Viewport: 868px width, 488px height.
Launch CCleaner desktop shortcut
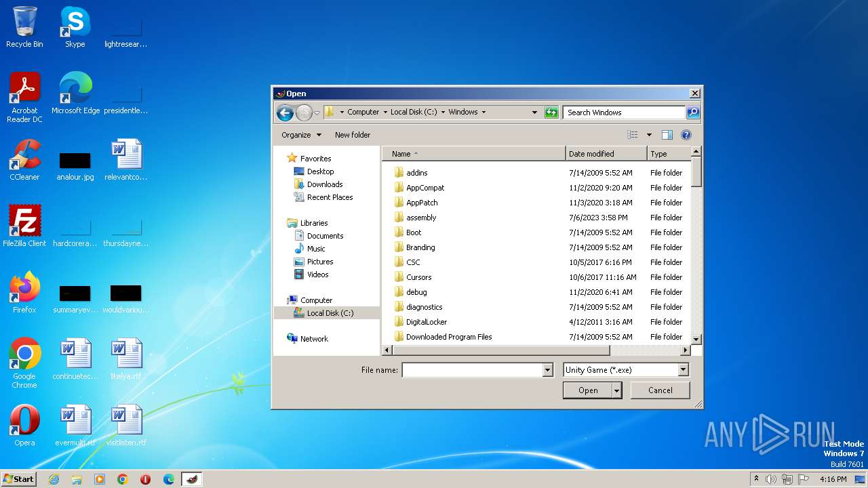tap(24, 160)
